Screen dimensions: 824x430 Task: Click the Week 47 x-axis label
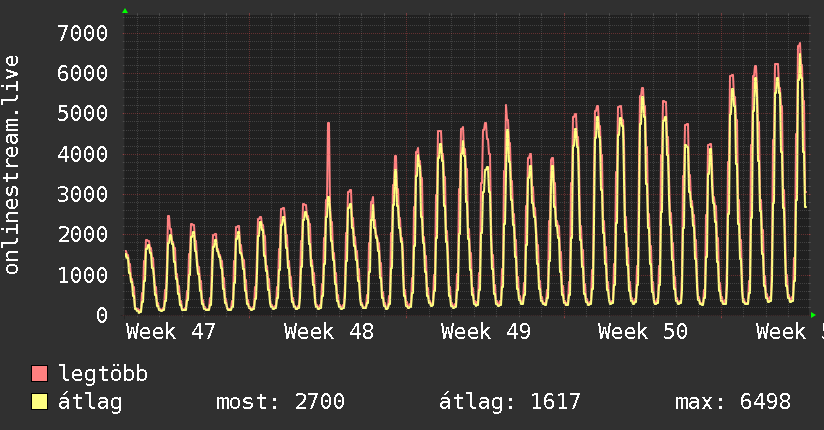(171, 332)
